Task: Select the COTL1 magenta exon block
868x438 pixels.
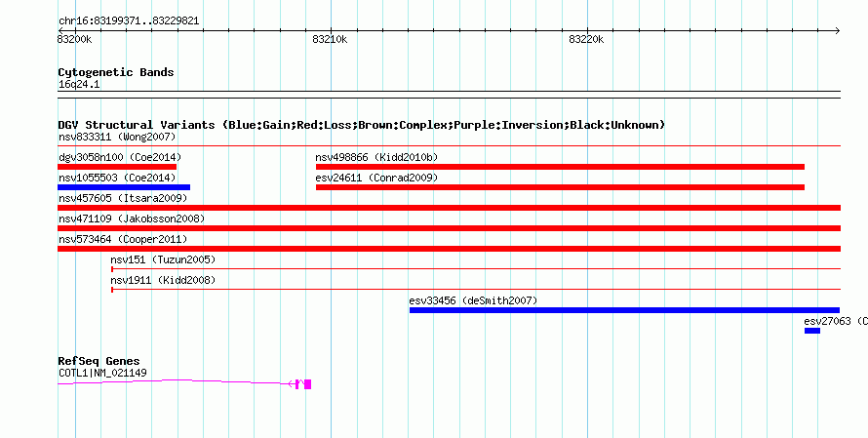Action: 308,384
